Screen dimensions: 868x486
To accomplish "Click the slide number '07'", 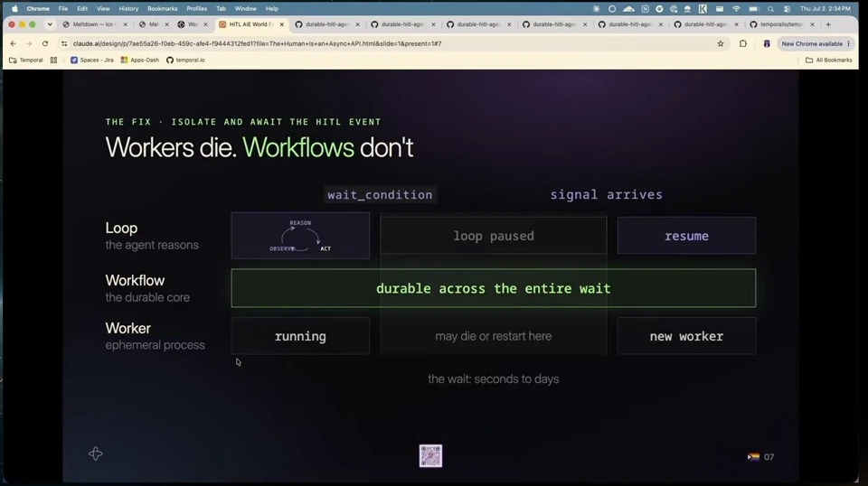I will pyautogui.click(x=769, y=457).
